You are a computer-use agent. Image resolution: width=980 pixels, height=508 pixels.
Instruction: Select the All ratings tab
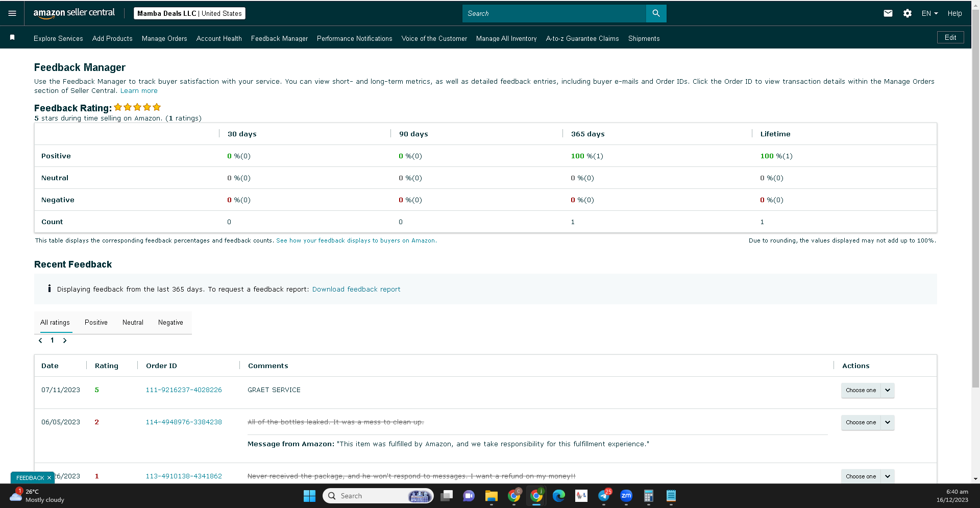point(55,323)
